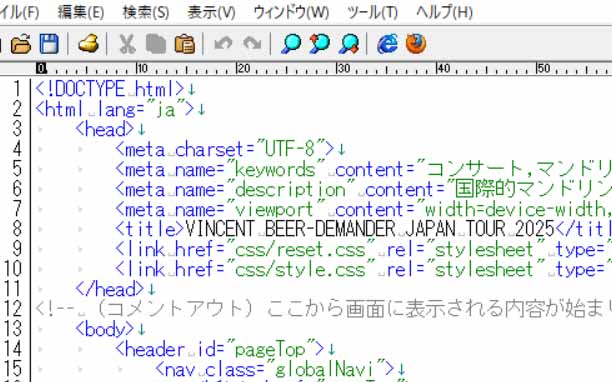The width and height of the screenshot is (612, 382).
Task: Click the open file folder icon
Action: (21, 44)
